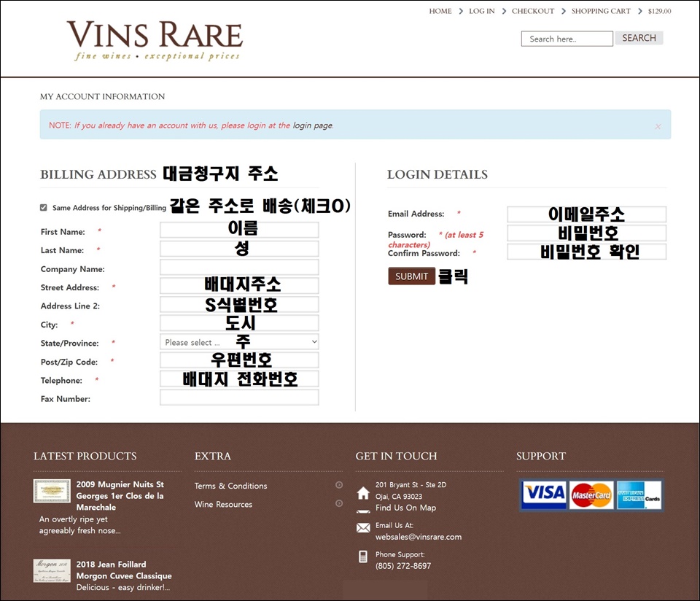Focus the Last Name field
The width and height of the screenshot is (700, 601).
point(239,249)
